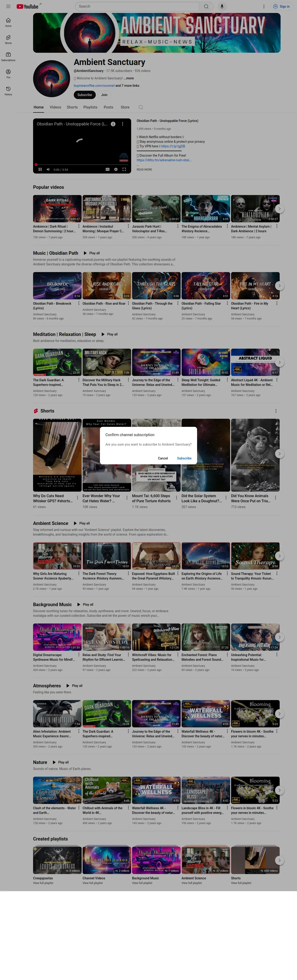Expand channel description with ...more
Screen dimensions: 297x980
(129, 78)
